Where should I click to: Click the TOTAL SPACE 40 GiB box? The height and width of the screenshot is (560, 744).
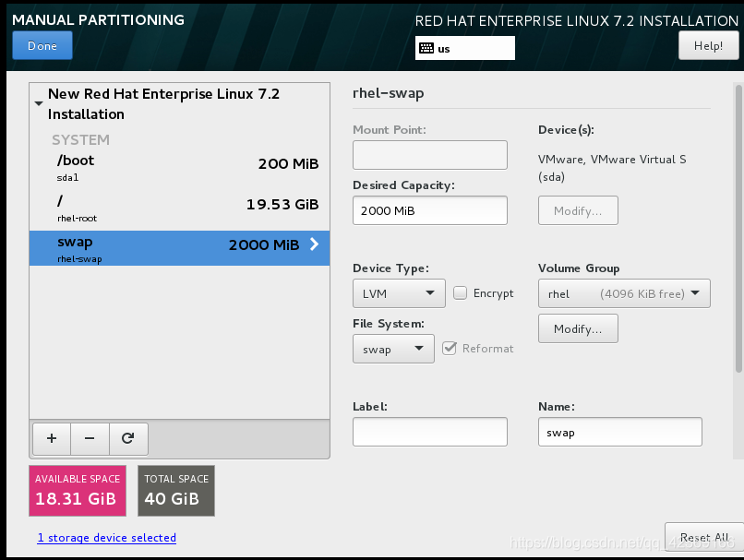pos(176,491)
